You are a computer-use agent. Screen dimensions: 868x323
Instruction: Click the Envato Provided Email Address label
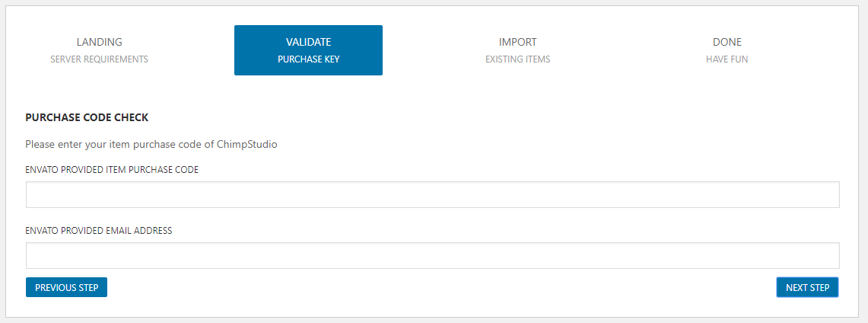coord(99,231)
